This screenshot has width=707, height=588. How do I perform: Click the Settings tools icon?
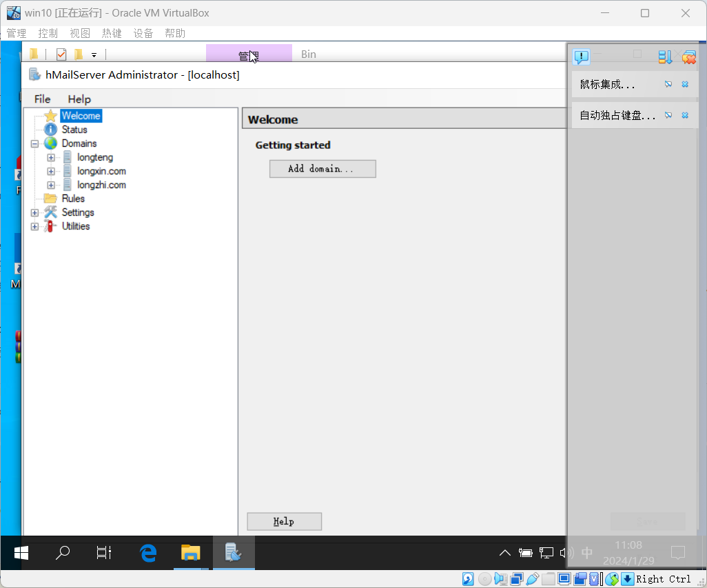pos(50,212)
